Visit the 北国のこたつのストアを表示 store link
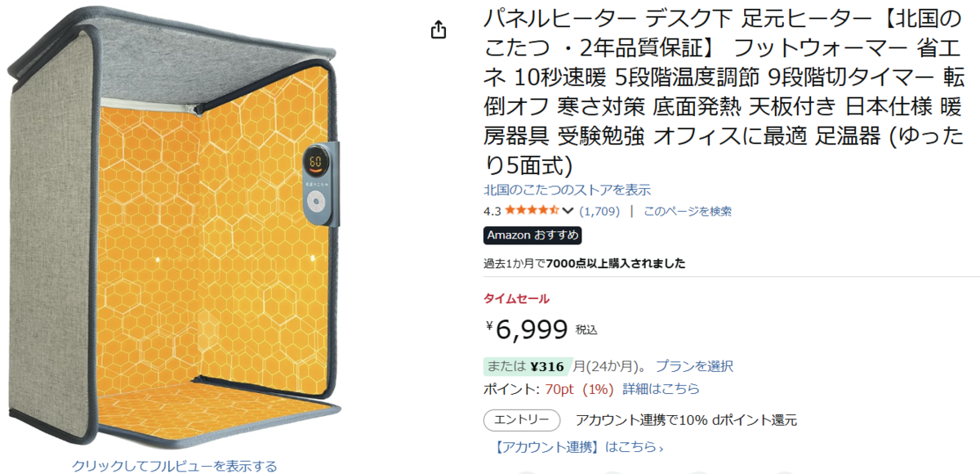The image size is (980, 474). click(567, 190)
